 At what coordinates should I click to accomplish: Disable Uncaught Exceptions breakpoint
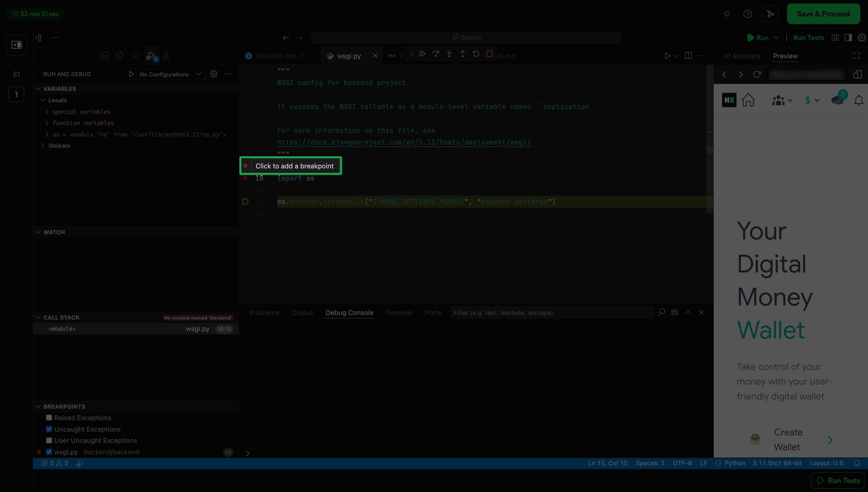click(49, 429)
